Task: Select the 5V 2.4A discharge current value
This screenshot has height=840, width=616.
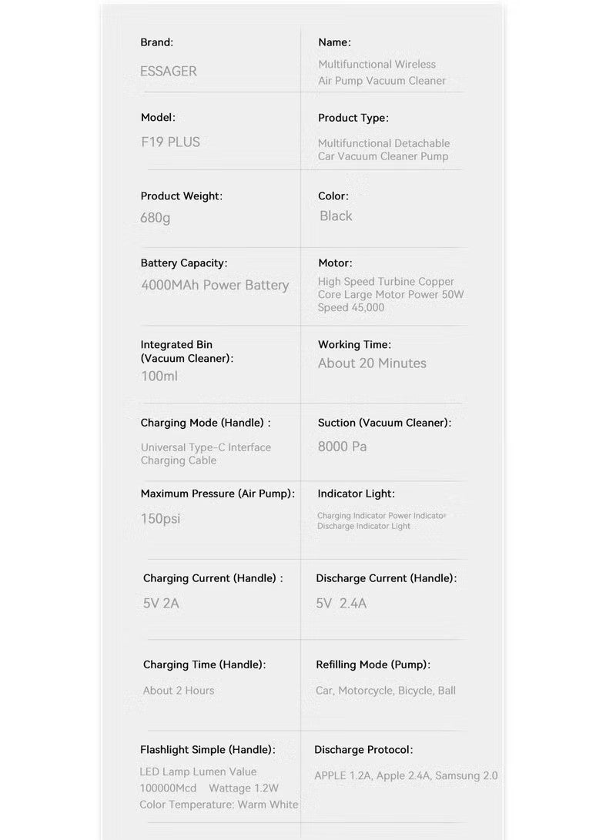Action: [341, 603]
